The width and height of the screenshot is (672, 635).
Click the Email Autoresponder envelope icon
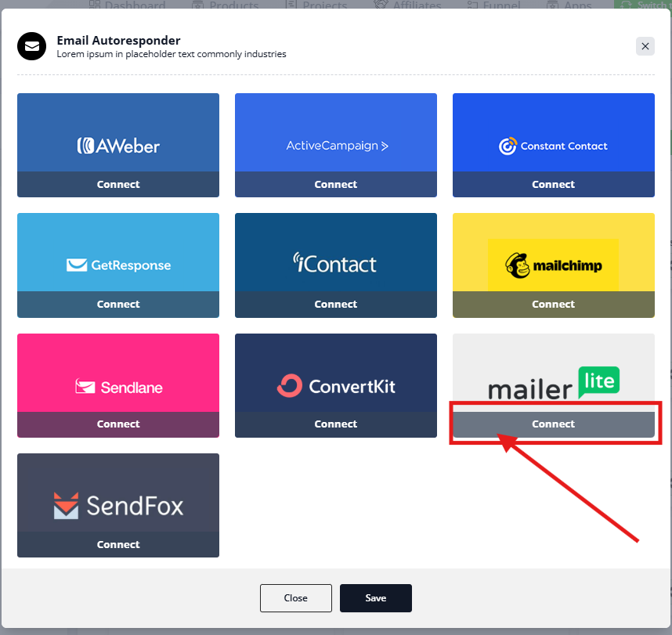pyautogui.click(x=31, y=46)
